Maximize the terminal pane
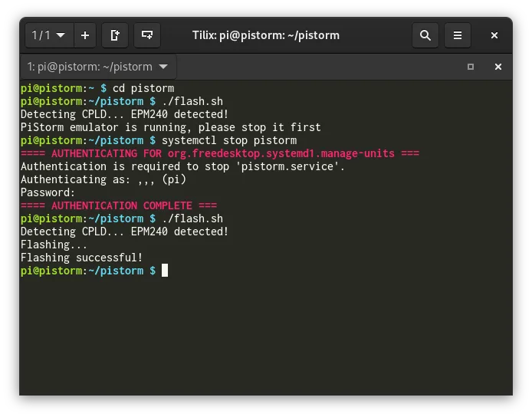532x417 pixels. [470, 67]
